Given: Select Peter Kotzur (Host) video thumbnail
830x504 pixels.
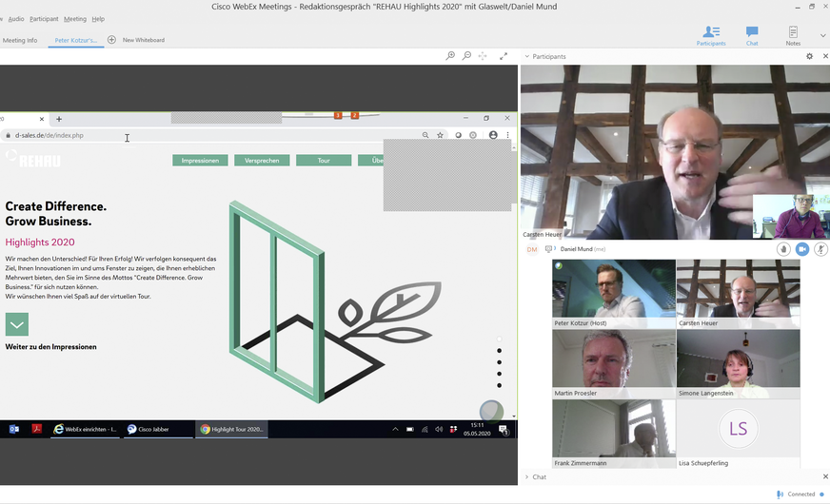Looking at the screenshot, I should [x=614, y=294].
